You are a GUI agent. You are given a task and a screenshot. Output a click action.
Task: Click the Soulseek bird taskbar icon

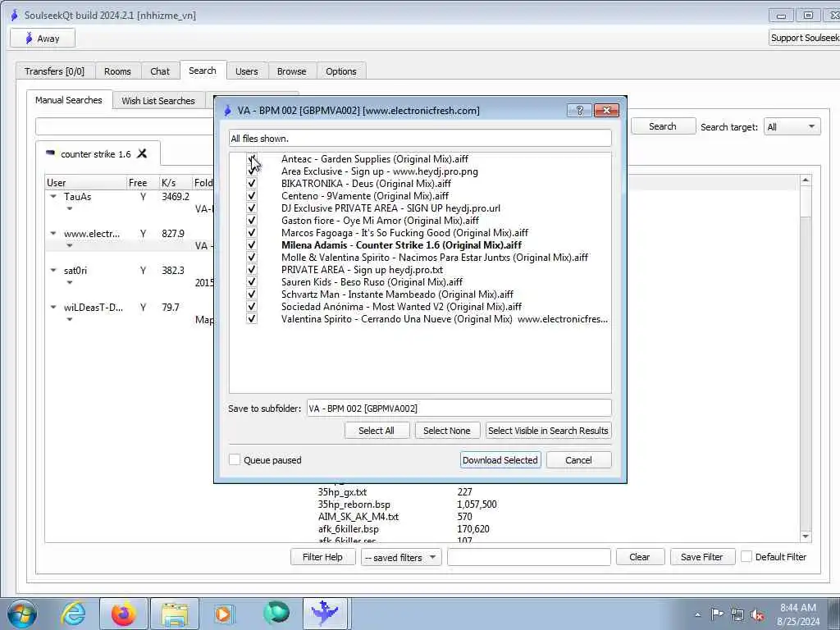(325, 614)
